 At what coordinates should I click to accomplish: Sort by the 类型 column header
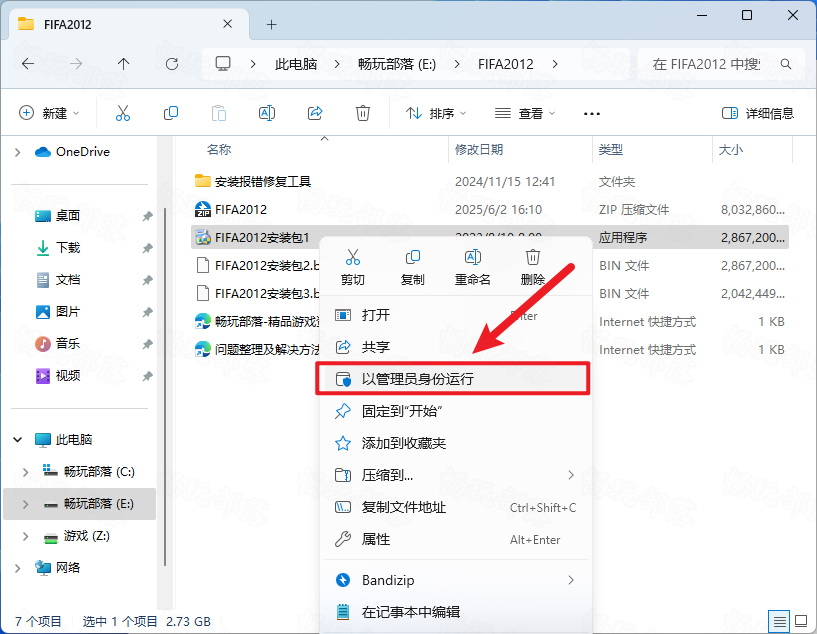[652, 150]
